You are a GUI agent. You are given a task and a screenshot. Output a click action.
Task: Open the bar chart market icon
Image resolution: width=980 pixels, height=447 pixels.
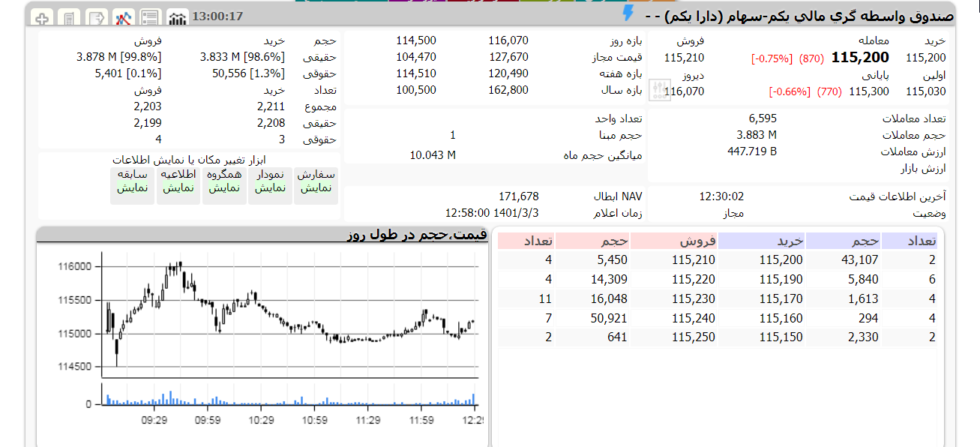[x=178, y=17]
